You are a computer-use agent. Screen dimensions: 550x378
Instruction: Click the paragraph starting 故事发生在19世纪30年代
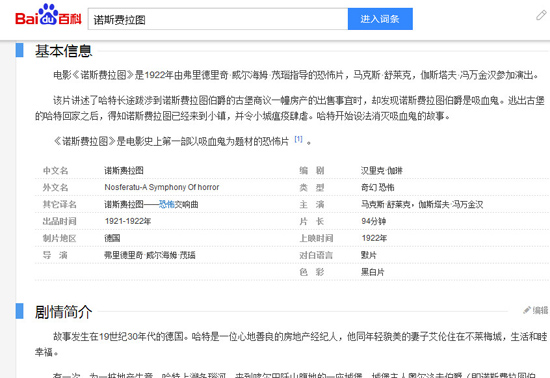pos(291,344)
